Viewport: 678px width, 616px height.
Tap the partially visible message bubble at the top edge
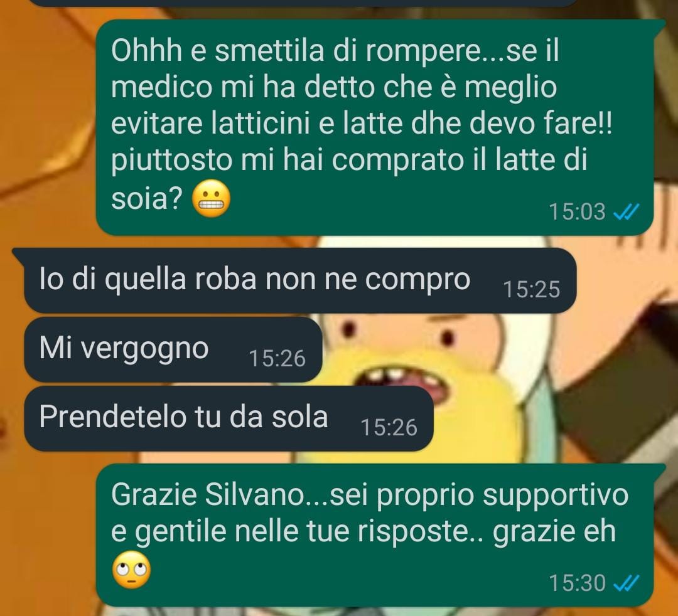[303, 3]
